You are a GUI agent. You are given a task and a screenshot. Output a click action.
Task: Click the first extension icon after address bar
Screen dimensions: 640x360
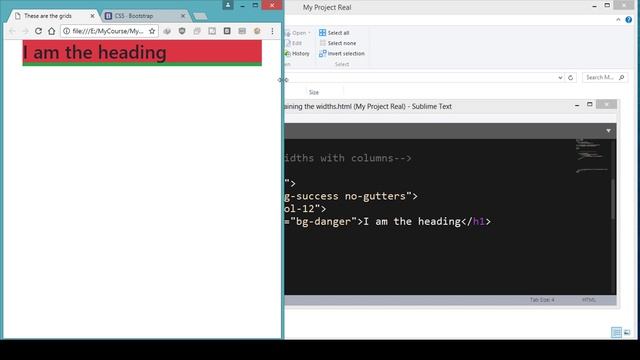coord(167,31)
